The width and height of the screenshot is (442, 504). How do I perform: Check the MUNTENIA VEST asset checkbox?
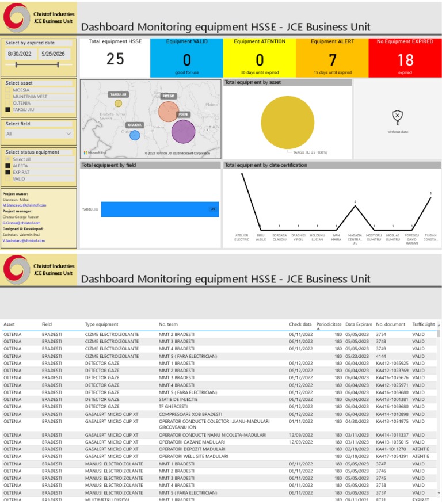7,97
